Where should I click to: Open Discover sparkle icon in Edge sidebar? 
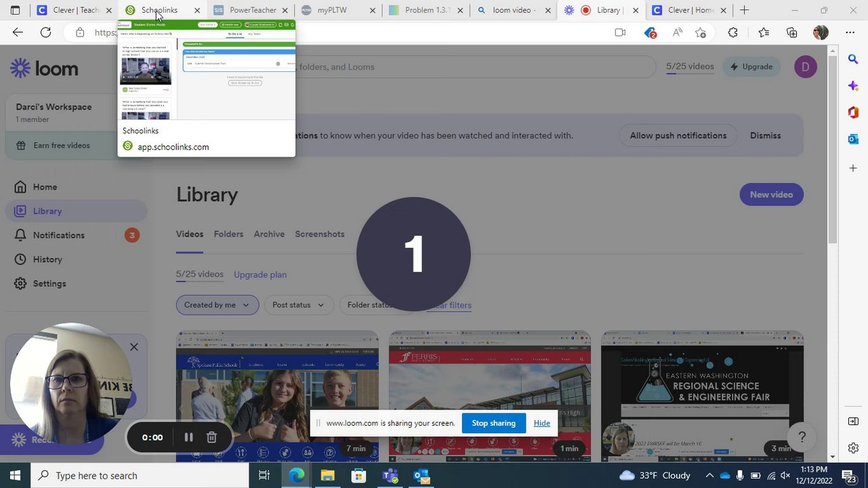[x=853, y=86]
